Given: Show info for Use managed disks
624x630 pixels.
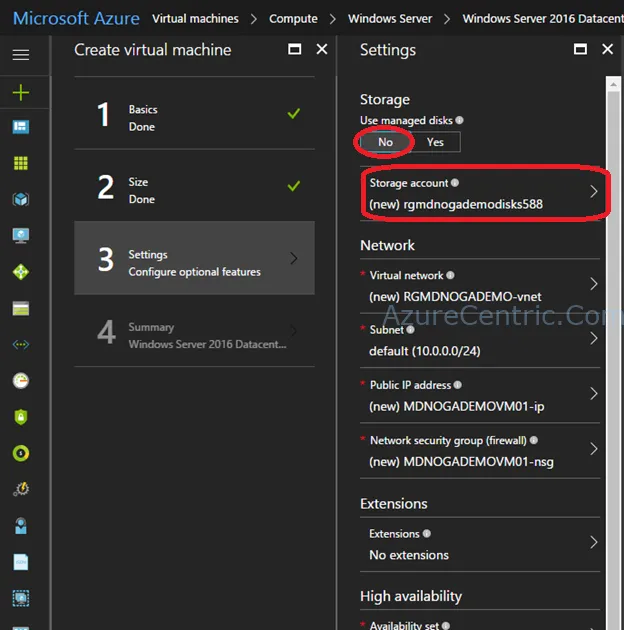Looking at the screenshot, I should 460,120.
